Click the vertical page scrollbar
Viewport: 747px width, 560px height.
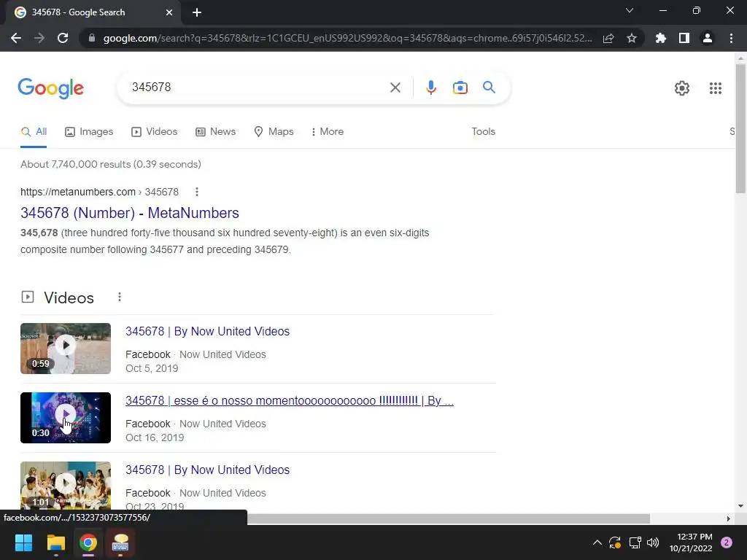(x=740, y=128)
